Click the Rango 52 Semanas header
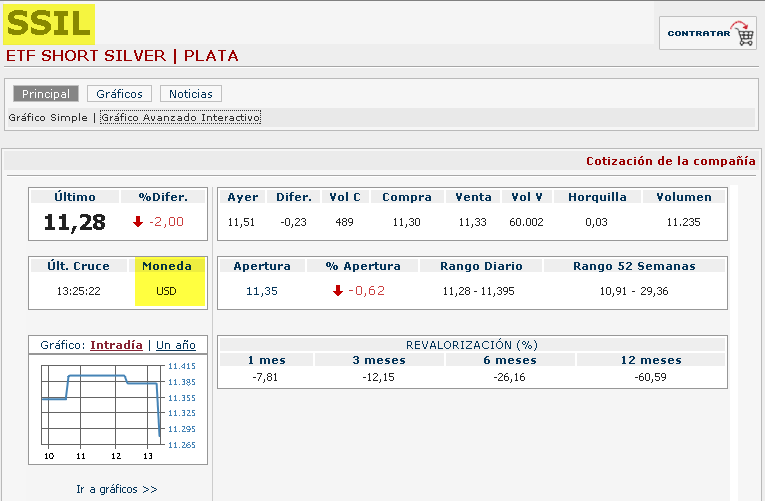This screenshot has width=765, height=501. [x=634, y=266]
